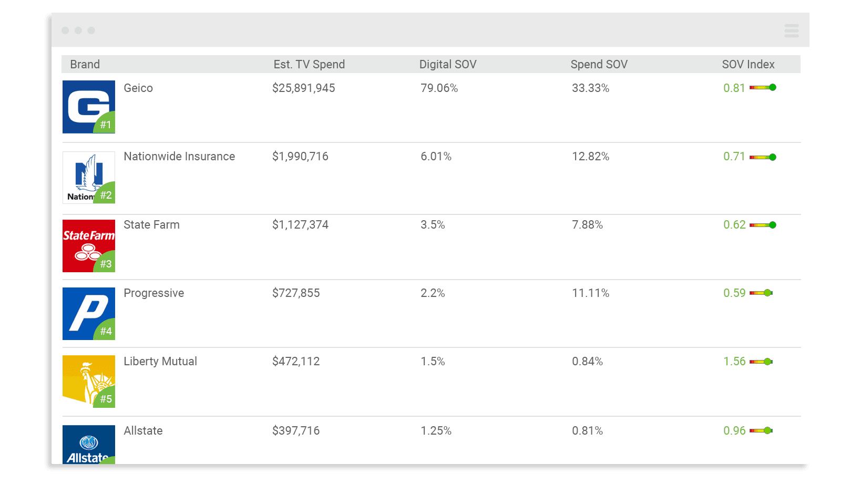Click the Allstate logo icon

pyautogui.click(x=89, y=444)
